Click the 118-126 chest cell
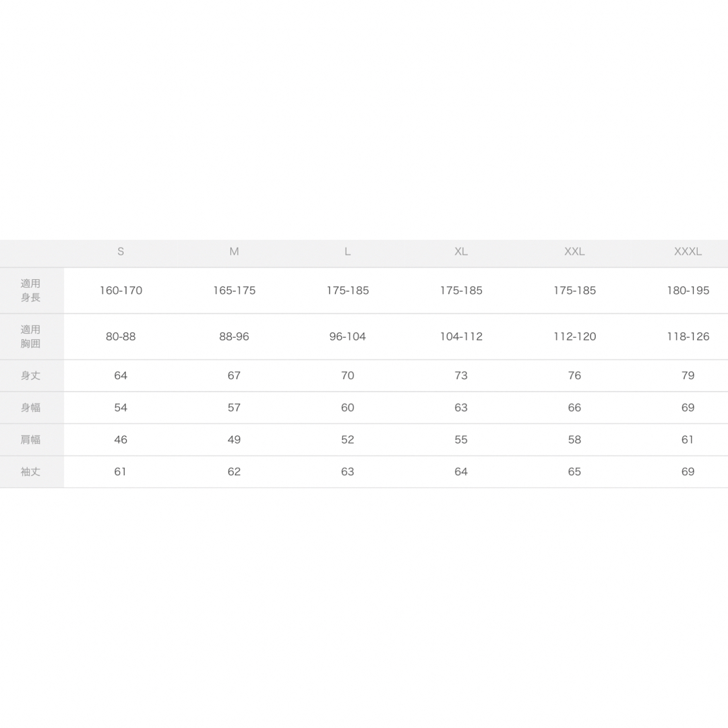Image resolution: width=728 pixels, height=728 pixels. 688,336
